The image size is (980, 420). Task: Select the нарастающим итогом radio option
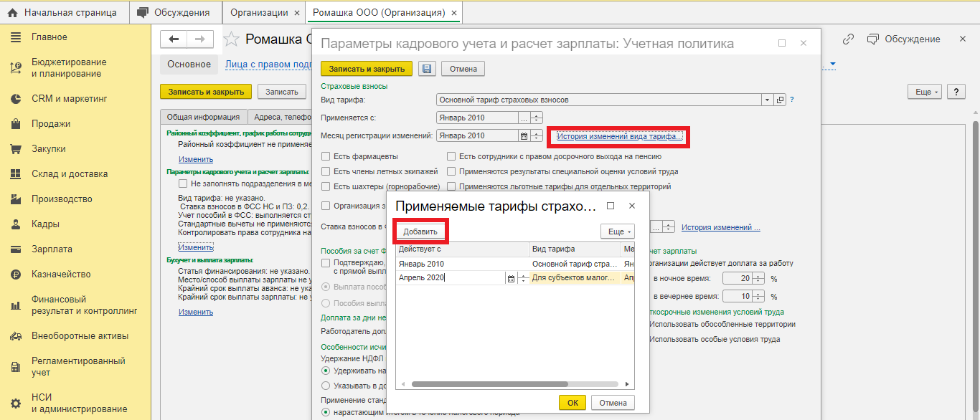(x=326, y=412)
